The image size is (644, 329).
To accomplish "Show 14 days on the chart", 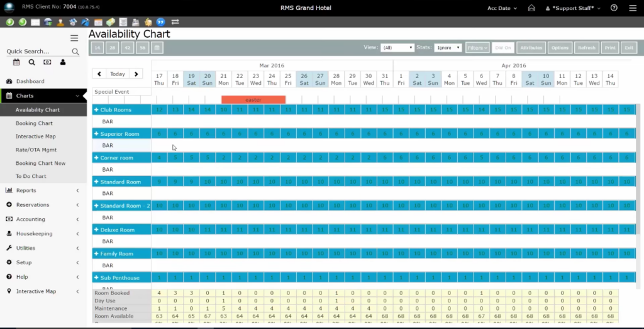I will click(97, 48).
